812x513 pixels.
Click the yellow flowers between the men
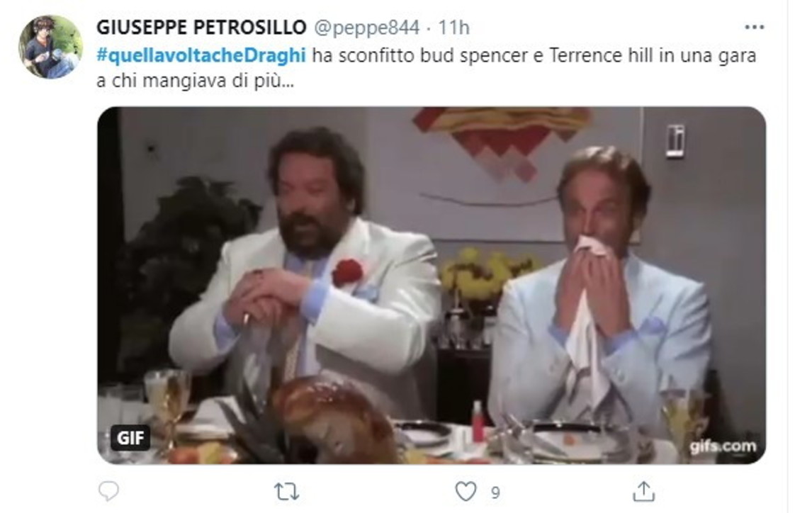pos(484,276)
